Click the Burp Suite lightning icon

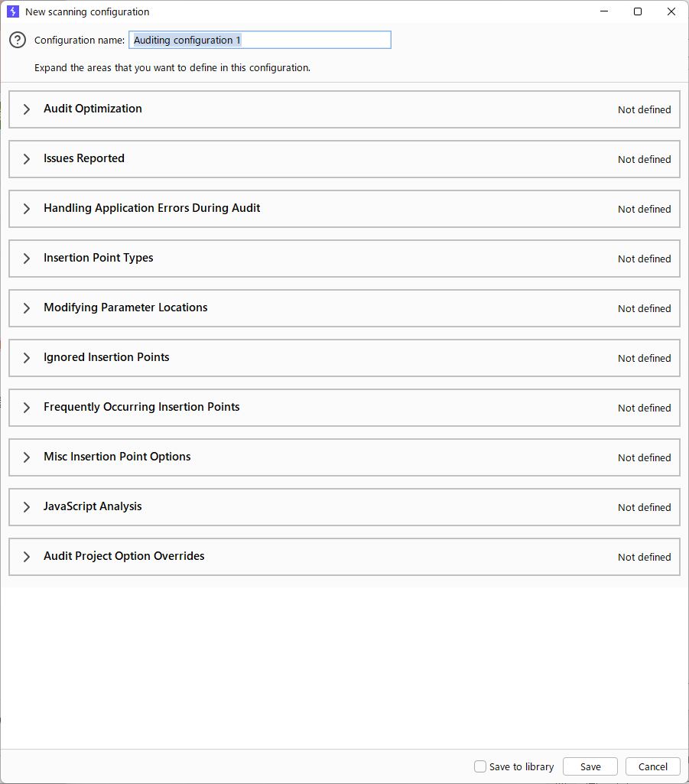point(12,11)
